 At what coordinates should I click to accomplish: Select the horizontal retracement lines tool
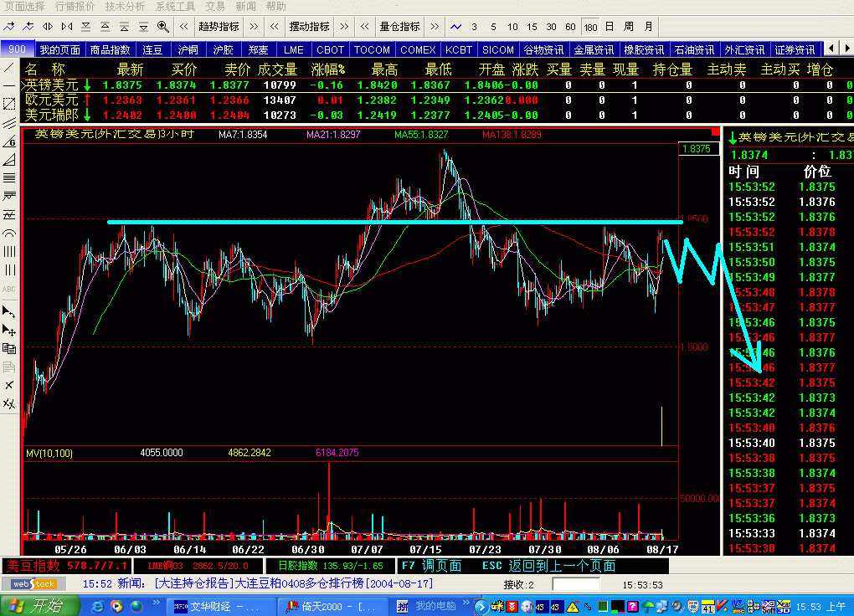click(x=8, y=178)
